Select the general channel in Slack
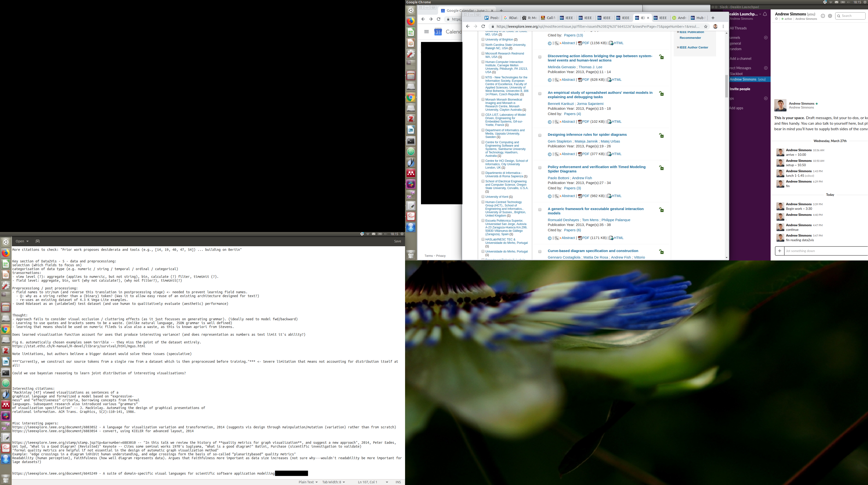This screenshot has width=868, height=485. 735,43
